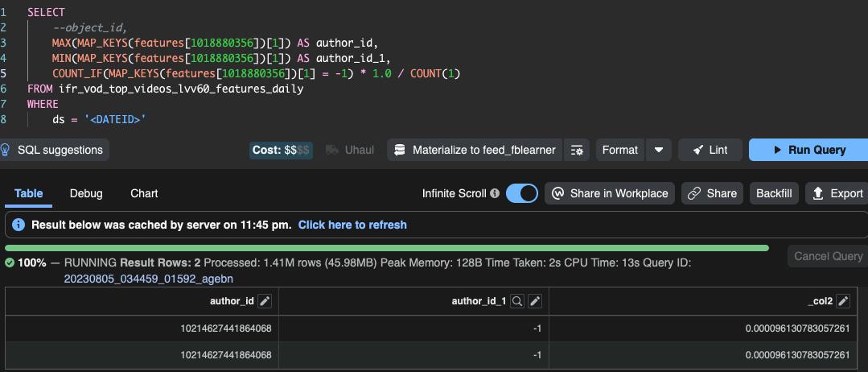Image resolution: width=868 pixels, height=372 pixels.
Task: Click the search icon in author_id_1 header
Action: (x=517, y=301)
